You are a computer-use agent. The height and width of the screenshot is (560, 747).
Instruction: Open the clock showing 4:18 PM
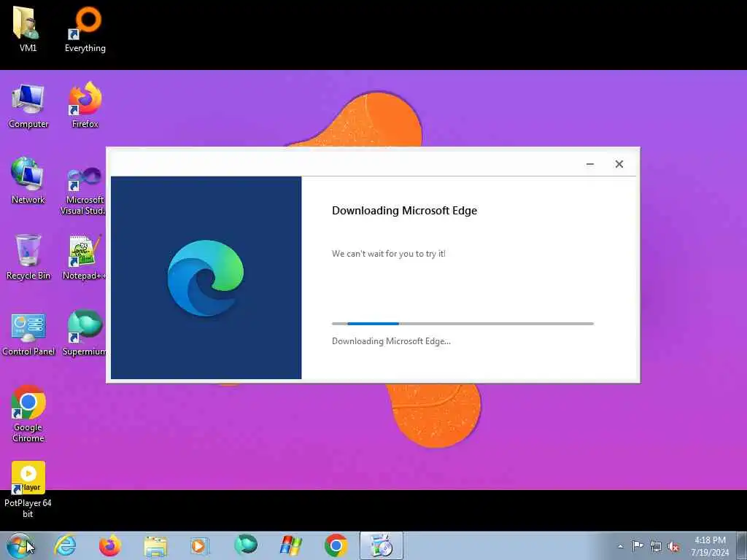(710, 546)
